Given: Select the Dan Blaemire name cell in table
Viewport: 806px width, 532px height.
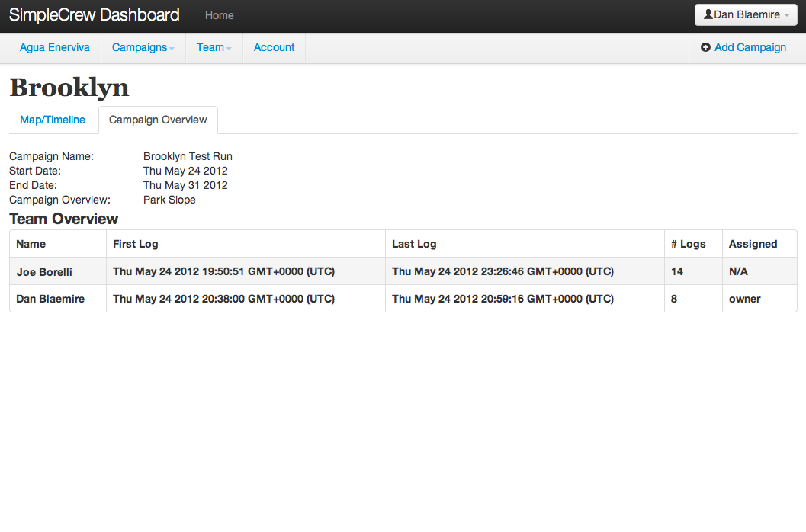Looking at the screenshot, I should point(58,299).
